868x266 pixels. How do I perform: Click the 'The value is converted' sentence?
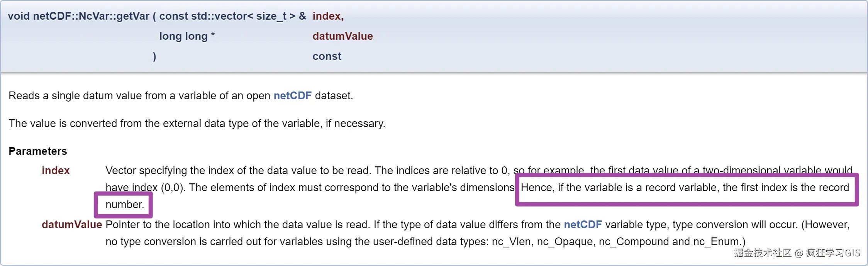[197, 124]
